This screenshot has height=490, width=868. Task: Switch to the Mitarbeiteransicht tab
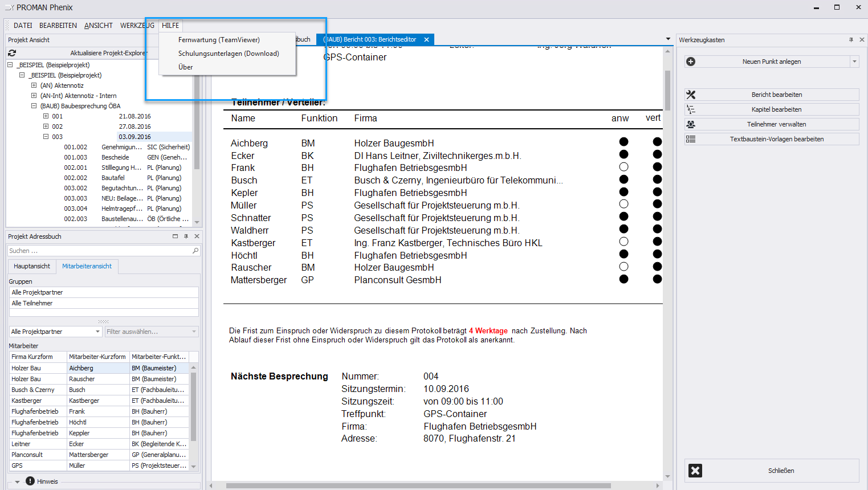point(87,266)
